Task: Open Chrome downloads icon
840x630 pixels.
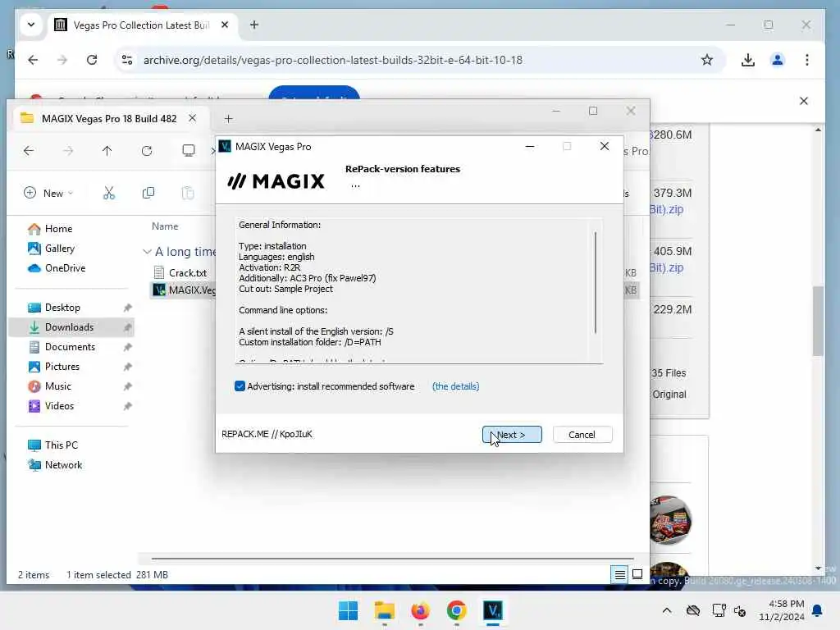Action: point(748,60)
